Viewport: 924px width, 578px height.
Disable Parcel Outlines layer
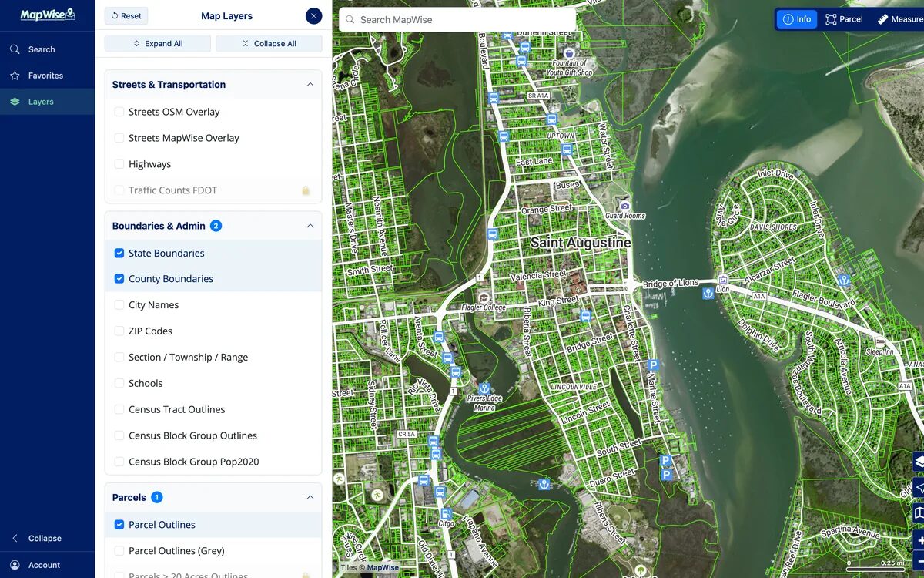pos(119,525)
